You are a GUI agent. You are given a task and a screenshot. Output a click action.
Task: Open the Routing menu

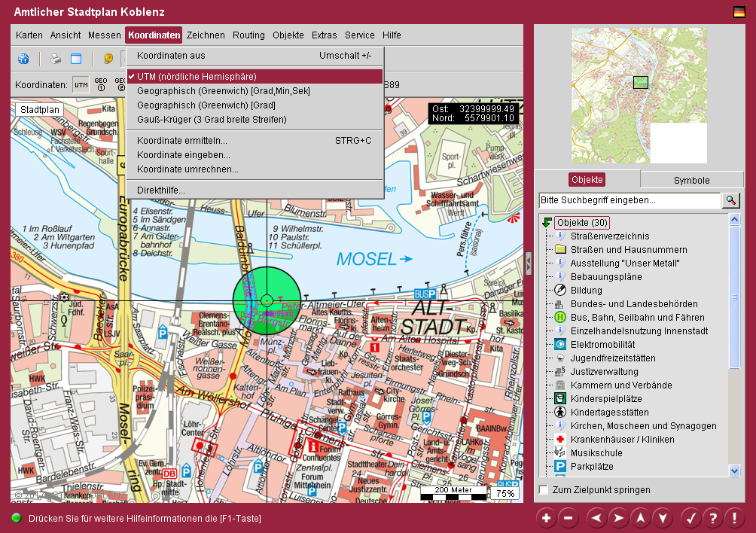point(248,35)
